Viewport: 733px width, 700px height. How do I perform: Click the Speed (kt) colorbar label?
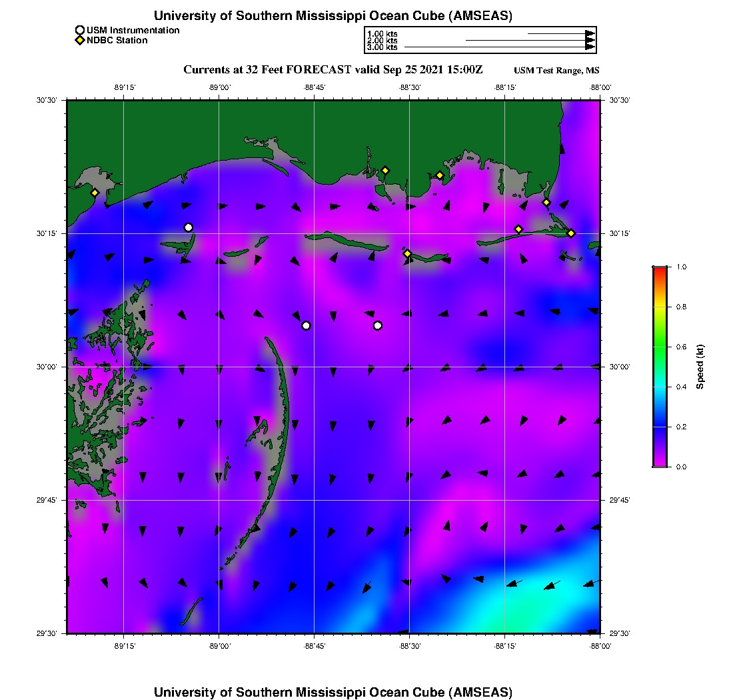pyautogui.click(x=700, y=367)
